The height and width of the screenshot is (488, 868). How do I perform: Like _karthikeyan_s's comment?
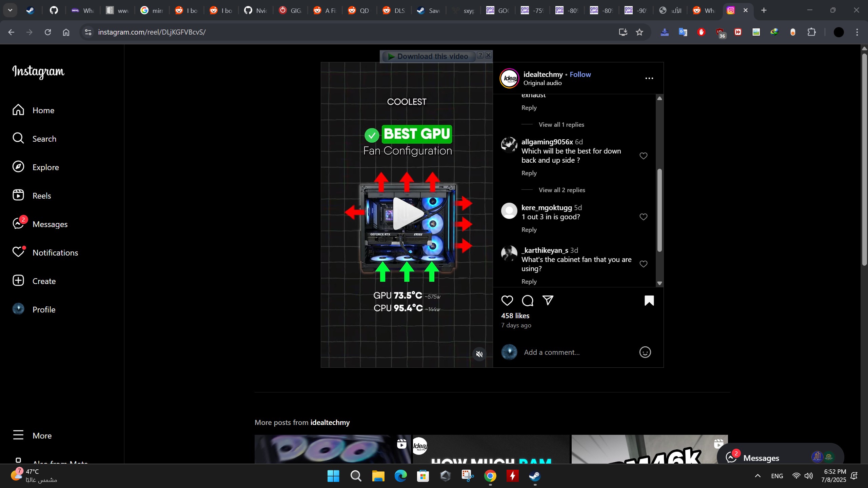coord(643,264)
